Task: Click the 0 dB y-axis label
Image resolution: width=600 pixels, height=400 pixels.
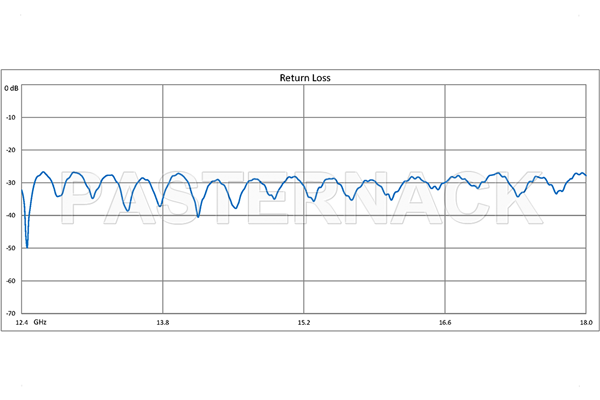Action: click(x=12, y=89)
